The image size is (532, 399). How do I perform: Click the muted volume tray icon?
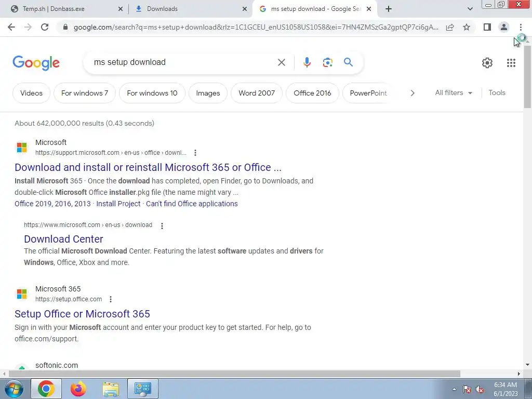click(480, 390)
